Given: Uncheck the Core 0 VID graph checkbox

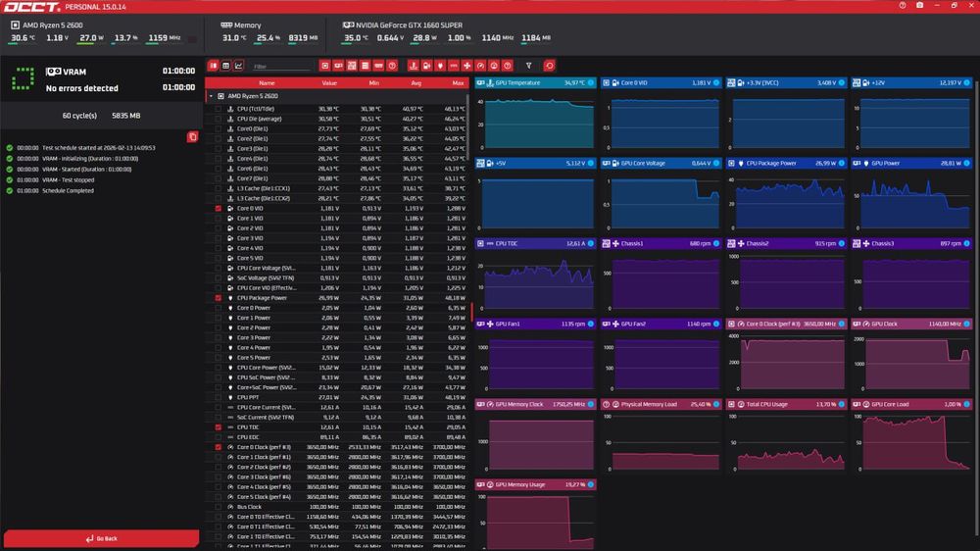Looking at the screenshot, I should [x=219, y=208].
